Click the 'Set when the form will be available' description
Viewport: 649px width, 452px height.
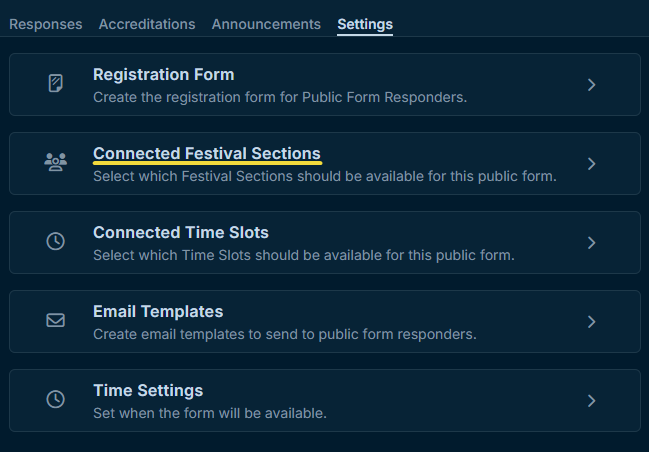click(x=210, y=412)
